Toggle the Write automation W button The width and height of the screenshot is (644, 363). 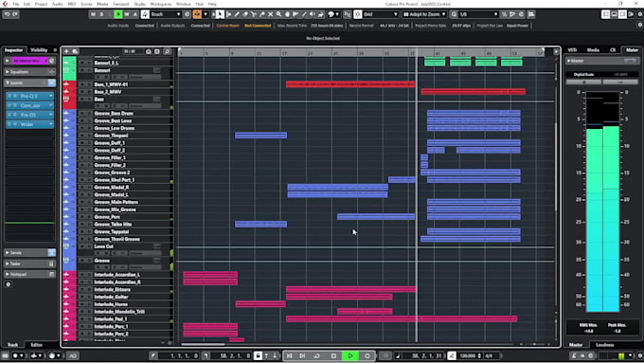127,14
